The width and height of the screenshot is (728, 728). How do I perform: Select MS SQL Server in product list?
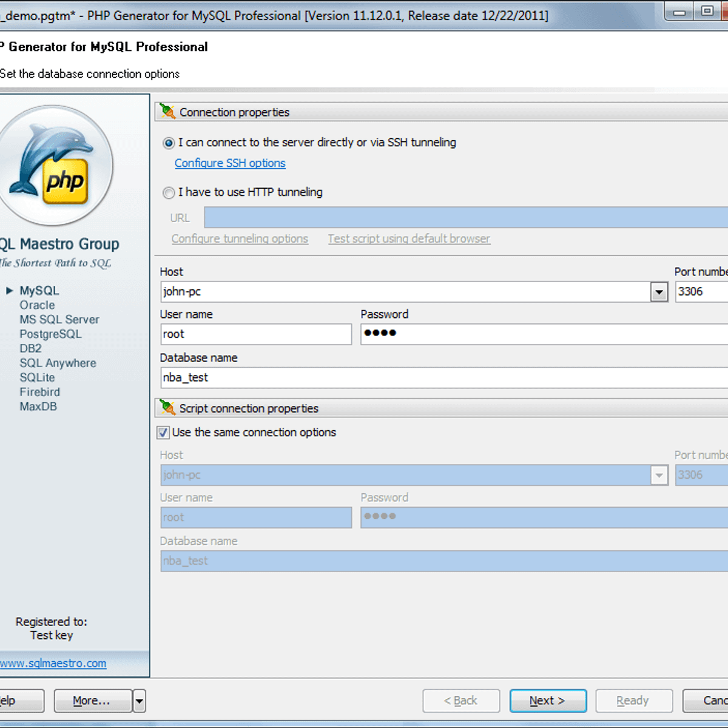point(59,320)
